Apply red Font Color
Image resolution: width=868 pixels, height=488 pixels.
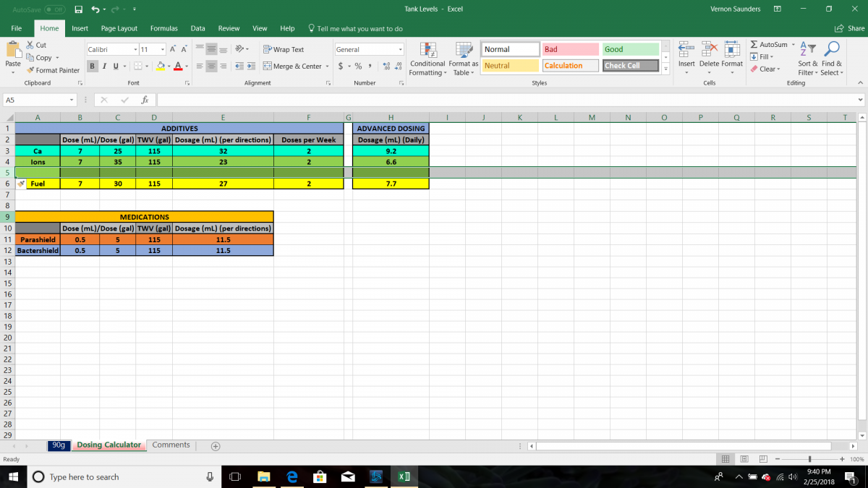(177, 66)
